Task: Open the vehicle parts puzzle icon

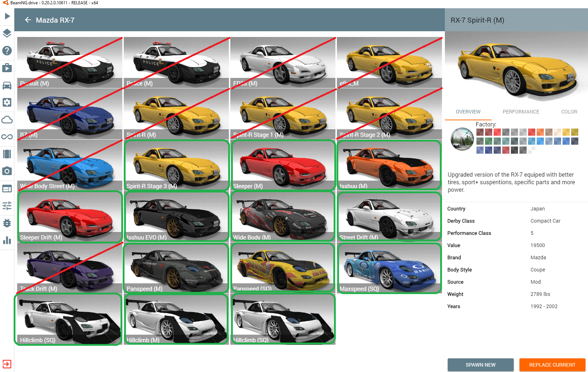Action: pos(7,102)
